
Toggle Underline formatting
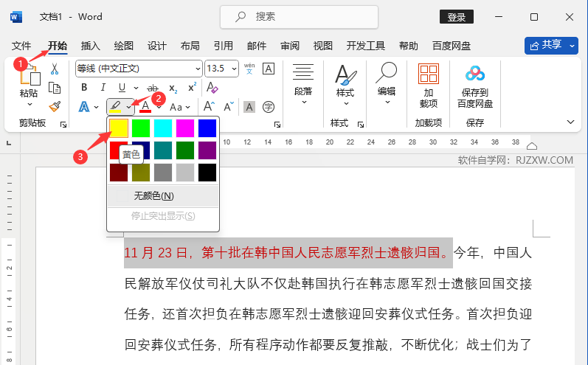(122, 88)
